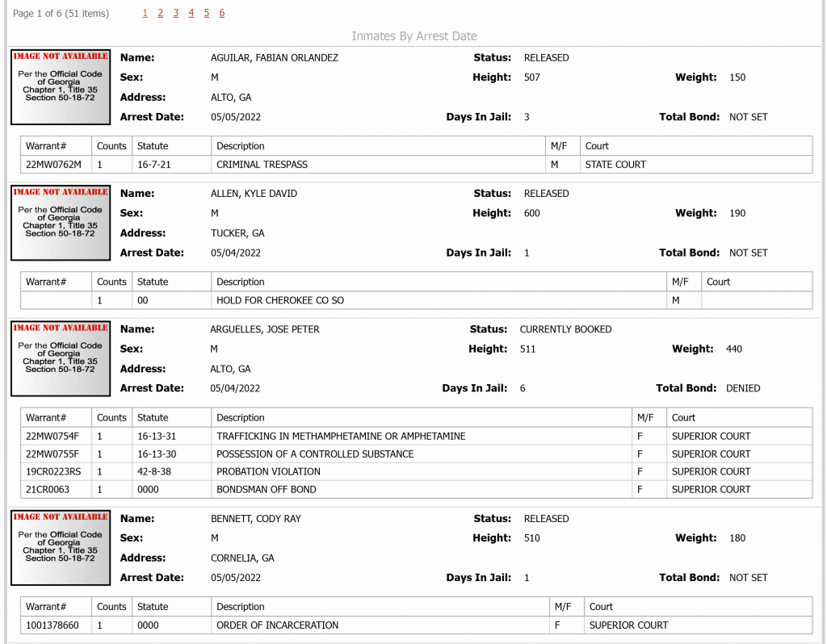Navigate to page 5

206,13
